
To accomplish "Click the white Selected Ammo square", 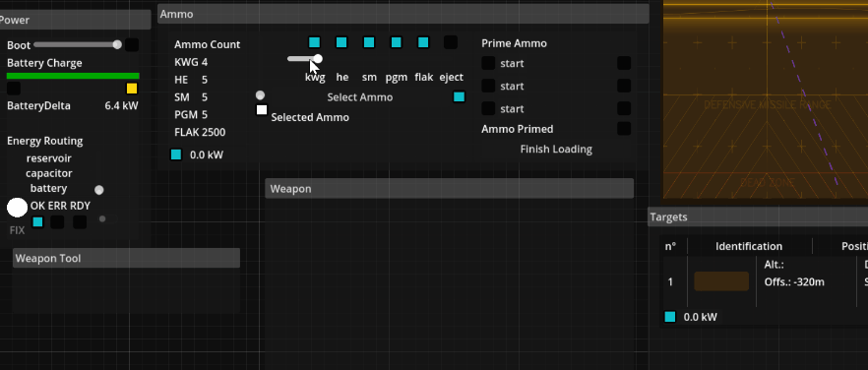I will [262, 109].
